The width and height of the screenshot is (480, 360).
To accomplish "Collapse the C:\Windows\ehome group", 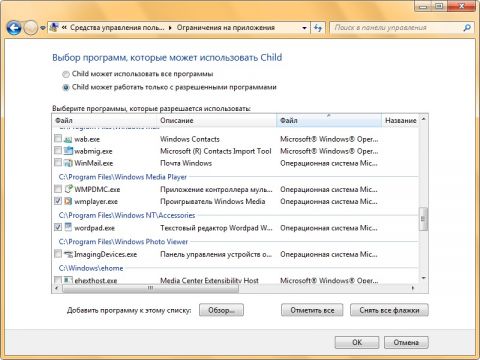I will [91, 268].
